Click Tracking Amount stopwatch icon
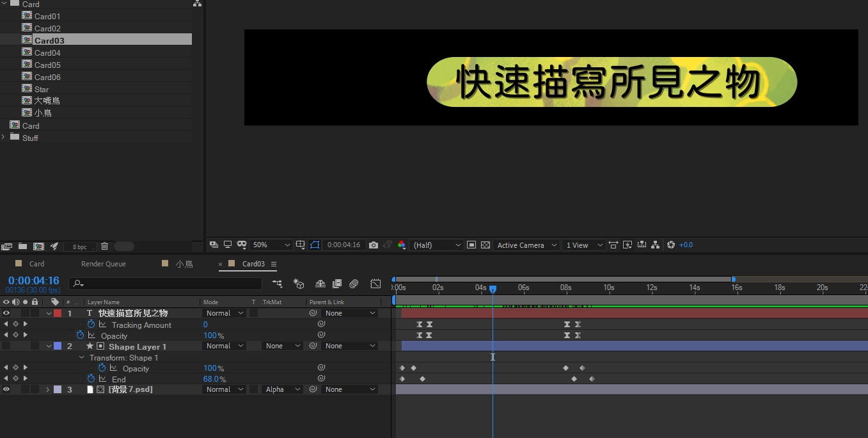 click(91, 325)
